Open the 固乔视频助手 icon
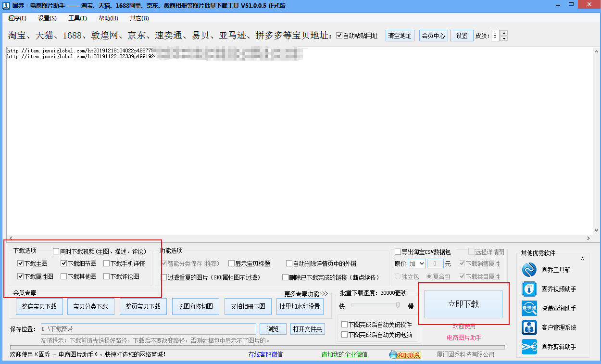 pos(529,289)
